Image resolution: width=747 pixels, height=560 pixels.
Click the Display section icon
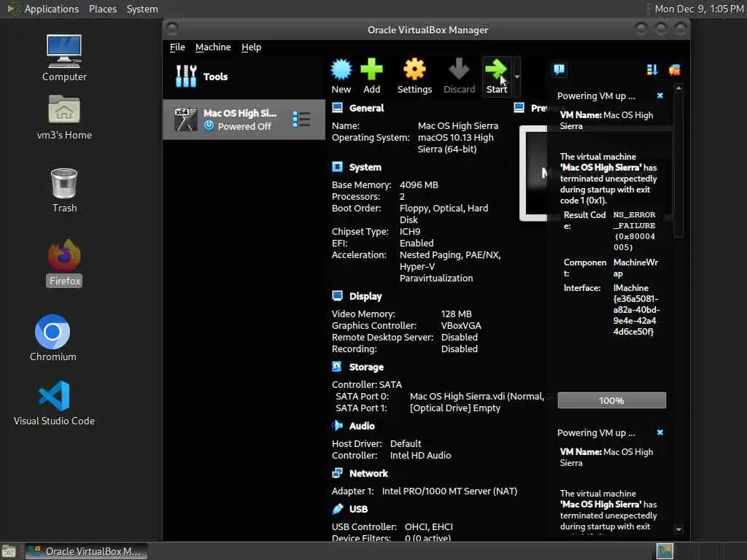pos(337,296)
